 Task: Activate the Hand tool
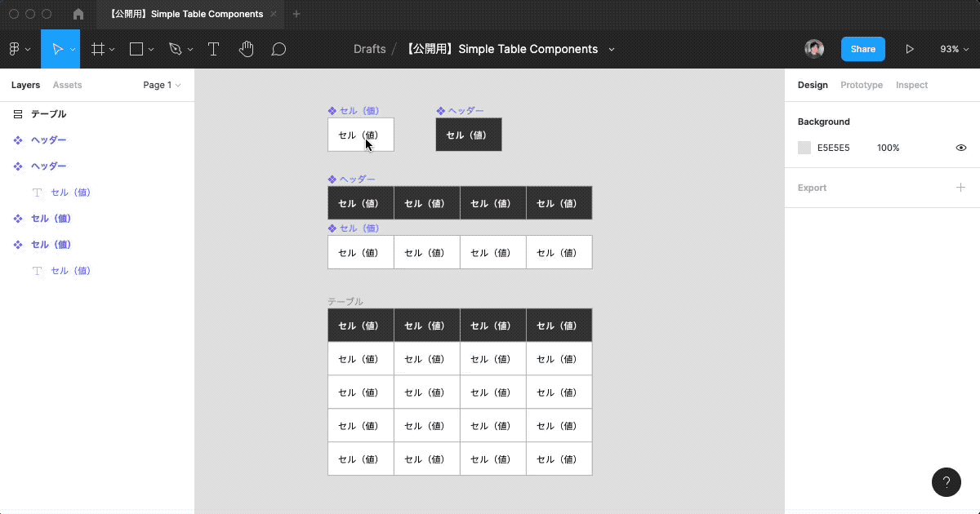[246, 49]
